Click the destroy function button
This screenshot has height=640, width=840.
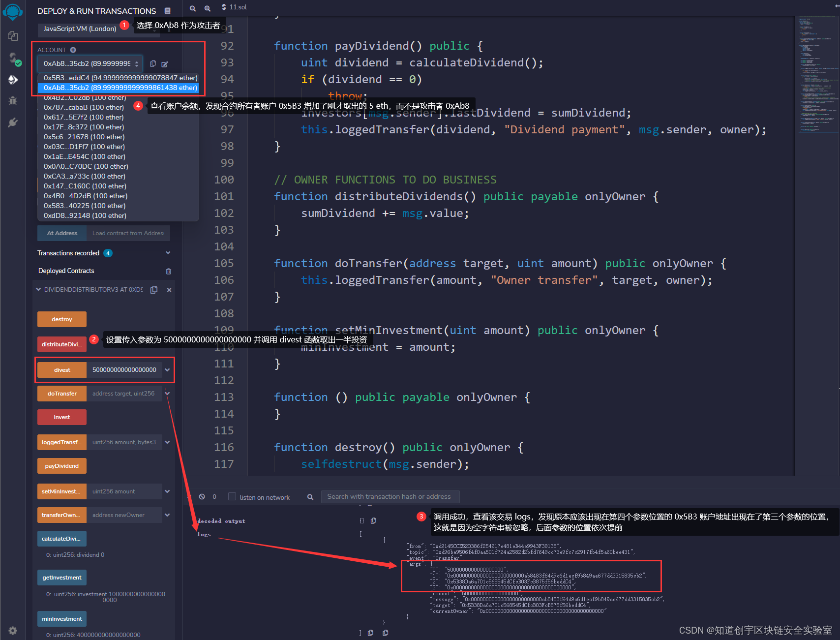(x=62, y=319)
